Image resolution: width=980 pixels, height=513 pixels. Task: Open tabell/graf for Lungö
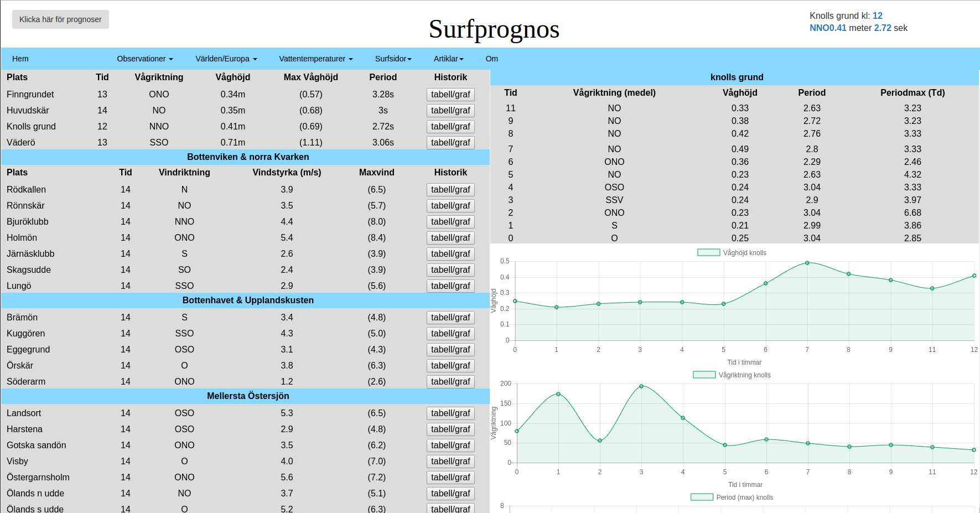click(x=450, y=286)
